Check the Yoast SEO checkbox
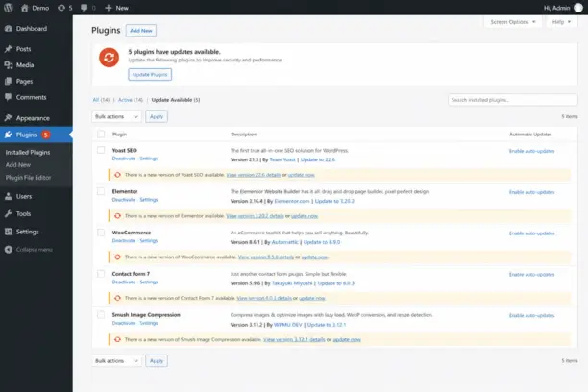The height and width of the screenshot is (392, 588). [x=101, y=150]
